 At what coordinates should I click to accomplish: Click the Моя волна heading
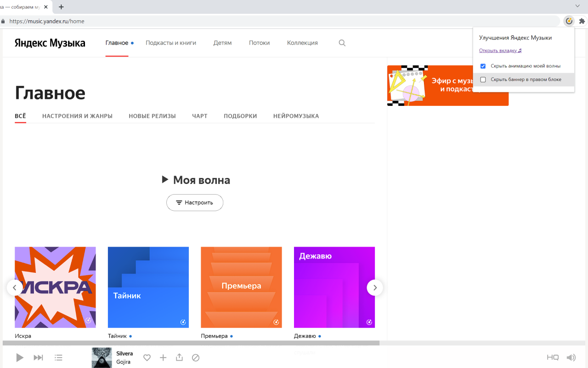point(202,180)
